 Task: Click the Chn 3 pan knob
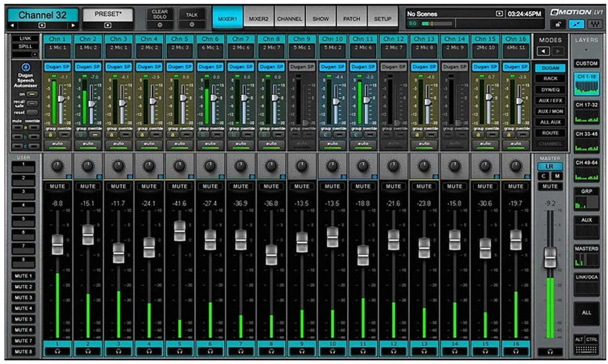[x=118, y=166]
